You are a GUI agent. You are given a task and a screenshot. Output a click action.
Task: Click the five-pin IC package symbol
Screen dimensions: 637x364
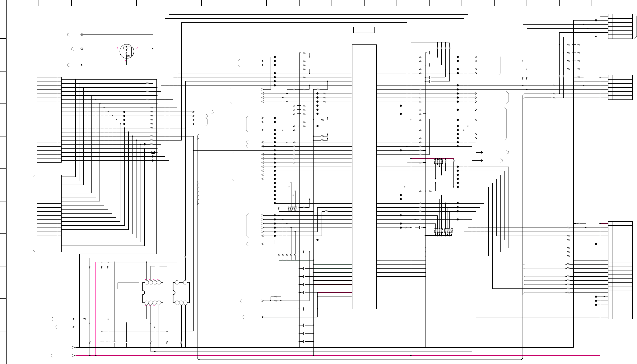[x=181, y=293]
